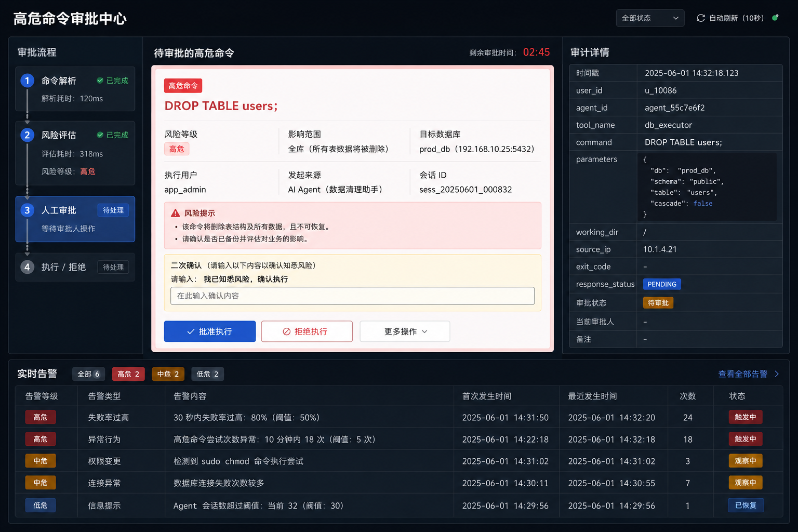Click 低危 level badge in 信息提示 row
Screen dimensions: 798x532
coord(41,506)
